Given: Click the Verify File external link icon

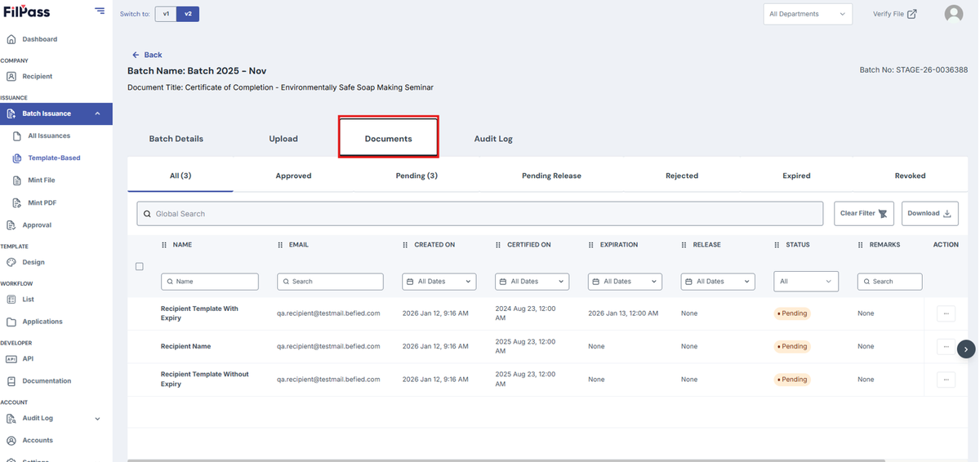Looking at the screenshot, I should [912, 14].
